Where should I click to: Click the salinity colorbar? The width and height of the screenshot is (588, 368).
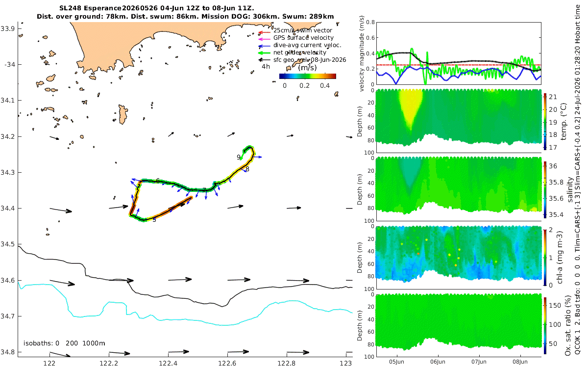tap(545, 189)
